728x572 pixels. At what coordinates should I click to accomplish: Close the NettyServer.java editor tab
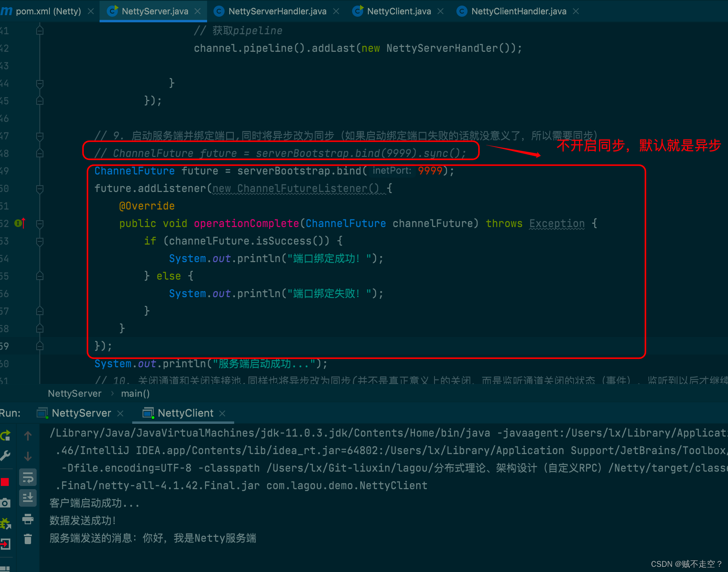[x=198, y=11]
